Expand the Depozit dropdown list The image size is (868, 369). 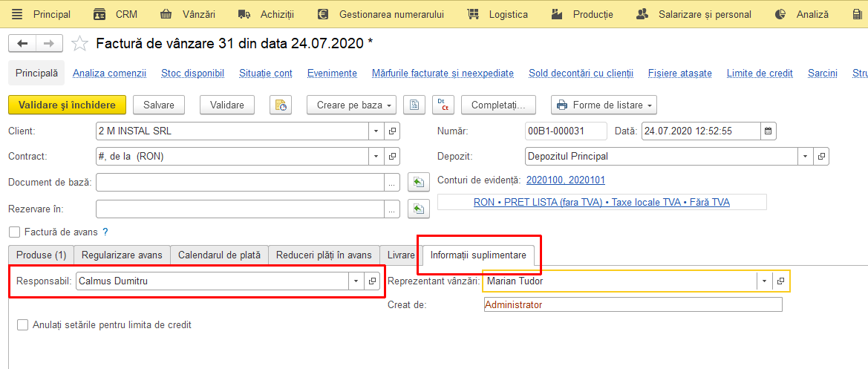coord(806,157)
